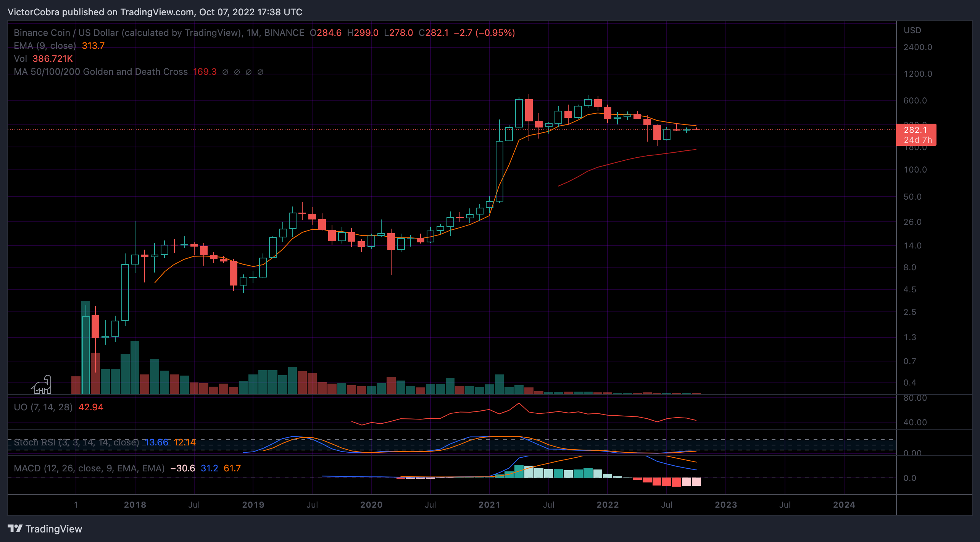
Task: Click the Stoch RSI indicator label
Action: click(76, 442)
